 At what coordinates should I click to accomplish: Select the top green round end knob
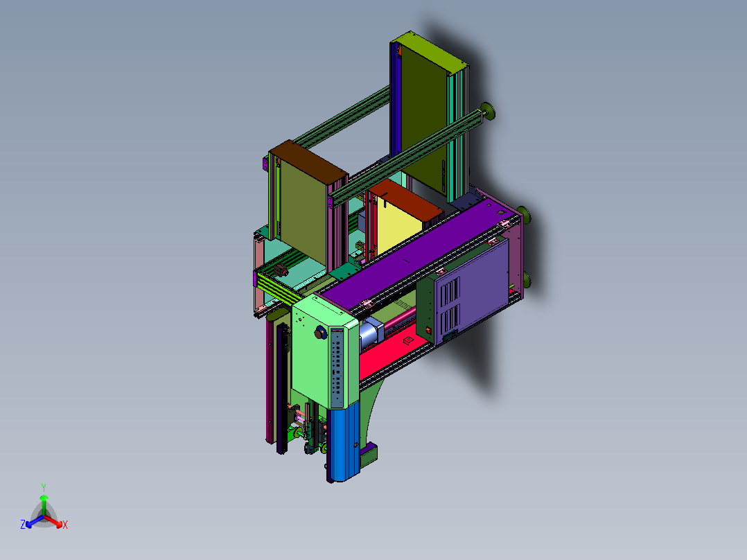pos(488,112)
